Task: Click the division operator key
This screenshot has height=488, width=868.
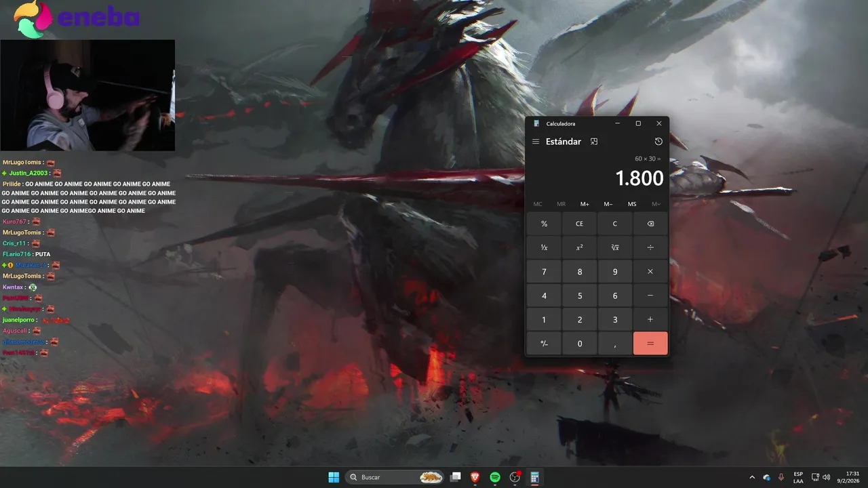Action: coord(650,247)
